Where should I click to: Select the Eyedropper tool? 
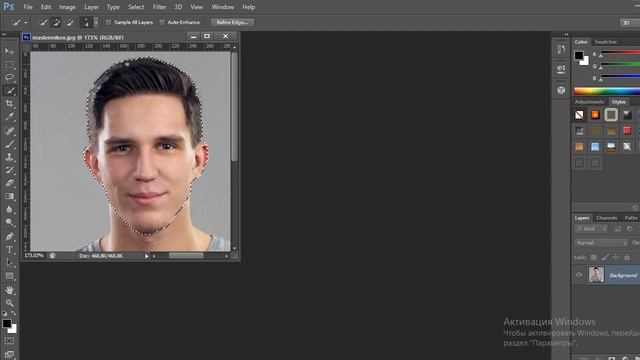[9, 116]
